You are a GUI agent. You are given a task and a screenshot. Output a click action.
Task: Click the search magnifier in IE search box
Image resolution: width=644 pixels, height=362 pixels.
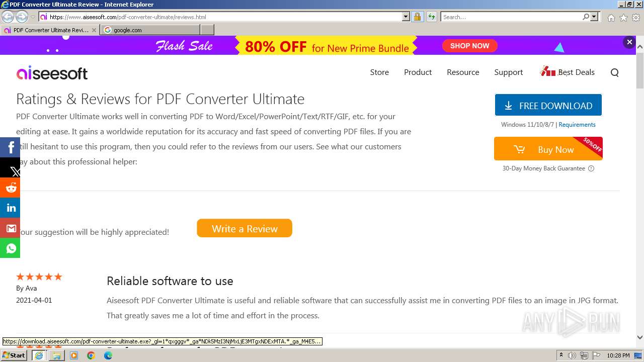tap(586, 17)
